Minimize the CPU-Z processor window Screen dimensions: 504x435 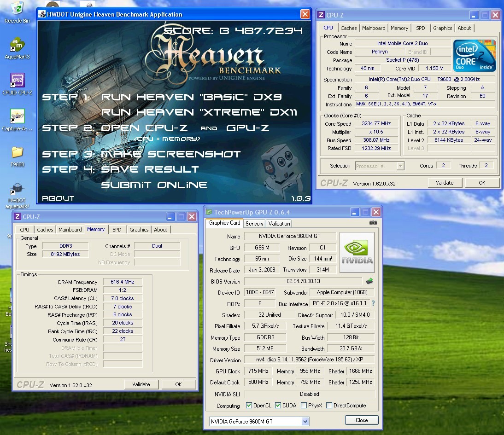click(x=474, y=15)
